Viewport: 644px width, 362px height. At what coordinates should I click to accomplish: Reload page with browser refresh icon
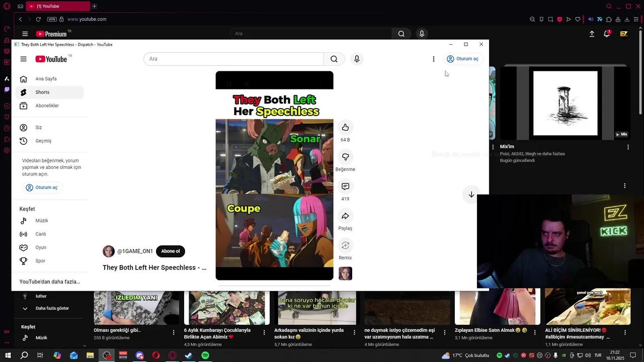tap(38, 19)
